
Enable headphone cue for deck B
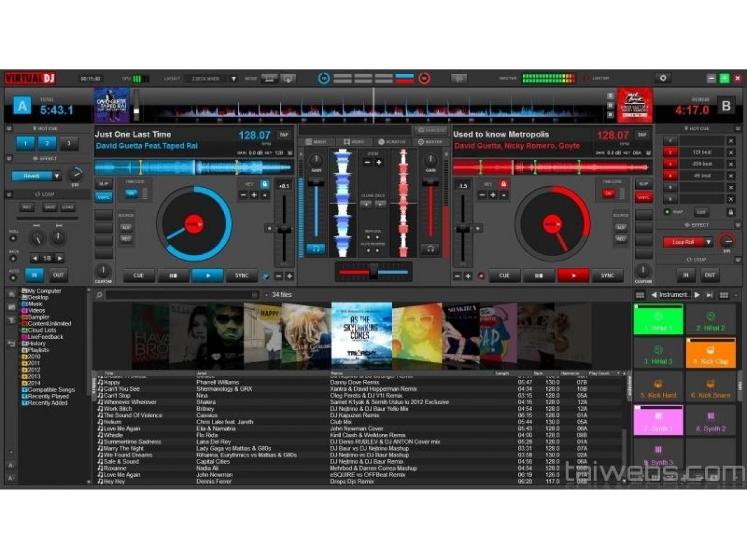tap(430, 249)
